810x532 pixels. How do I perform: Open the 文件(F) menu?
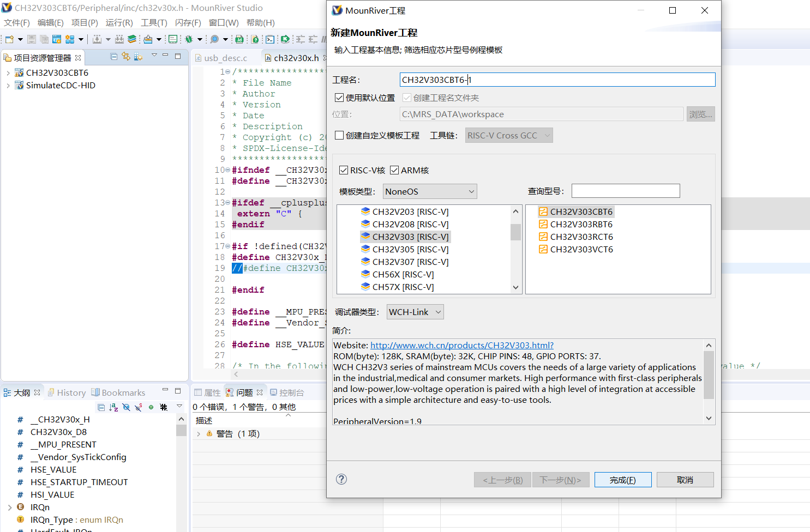[x=17, y=22]
